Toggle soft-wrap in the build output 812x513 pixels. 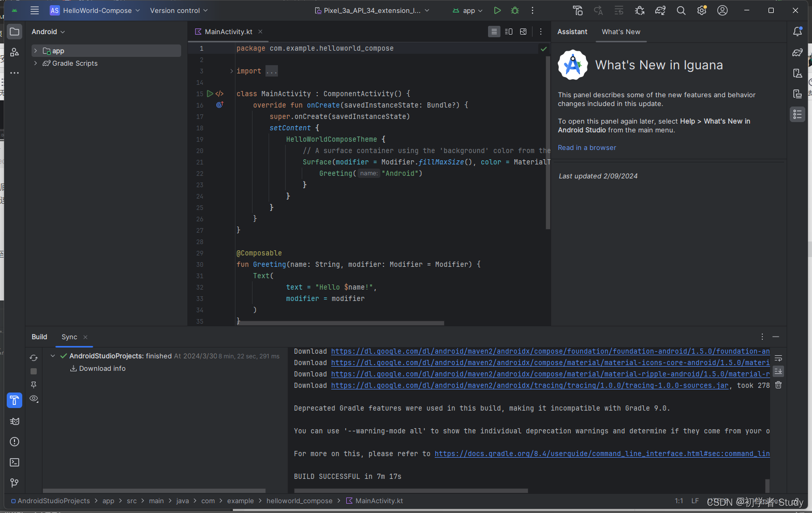point(778,358)
